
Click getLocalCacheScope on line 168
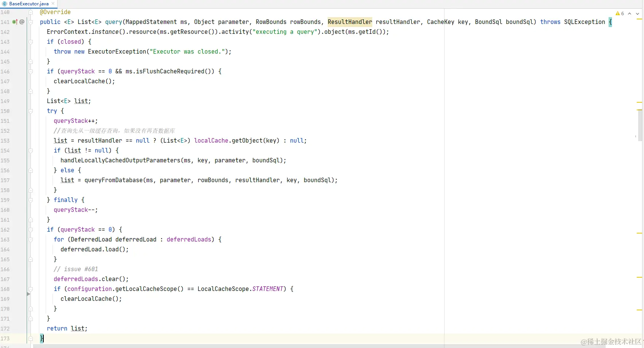[146, 289]
